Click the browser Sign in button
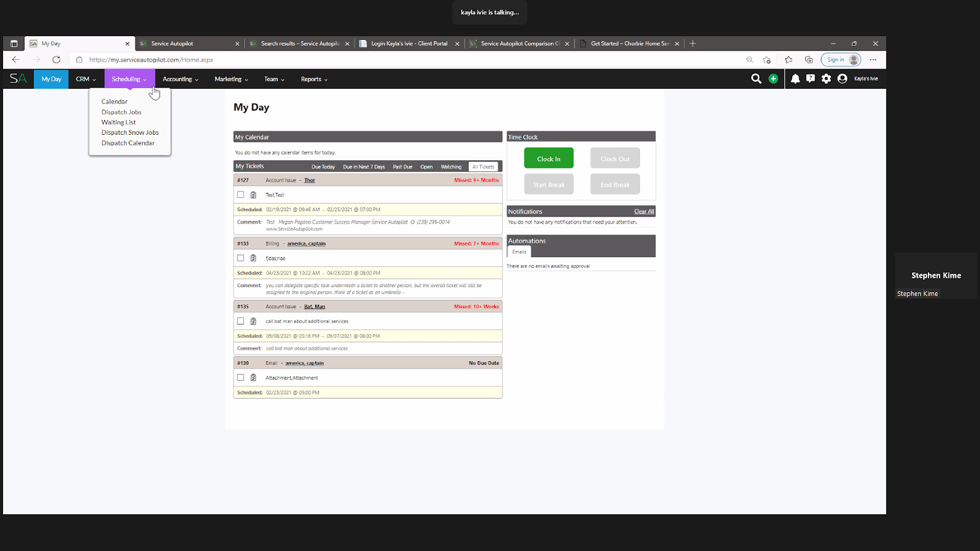The height and width of the screenshot is (551, 980). point(841,59)
